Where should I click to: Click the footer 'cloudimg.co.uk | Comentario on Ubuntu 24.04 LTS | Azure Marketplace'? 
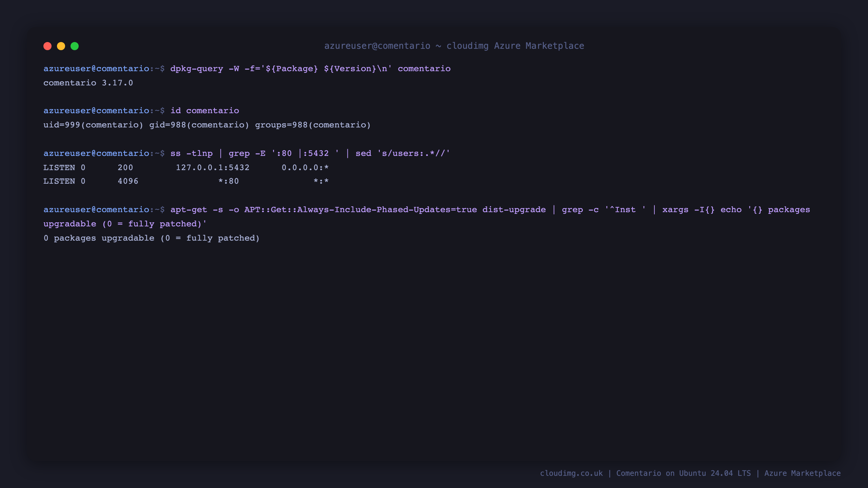(690, 473)
